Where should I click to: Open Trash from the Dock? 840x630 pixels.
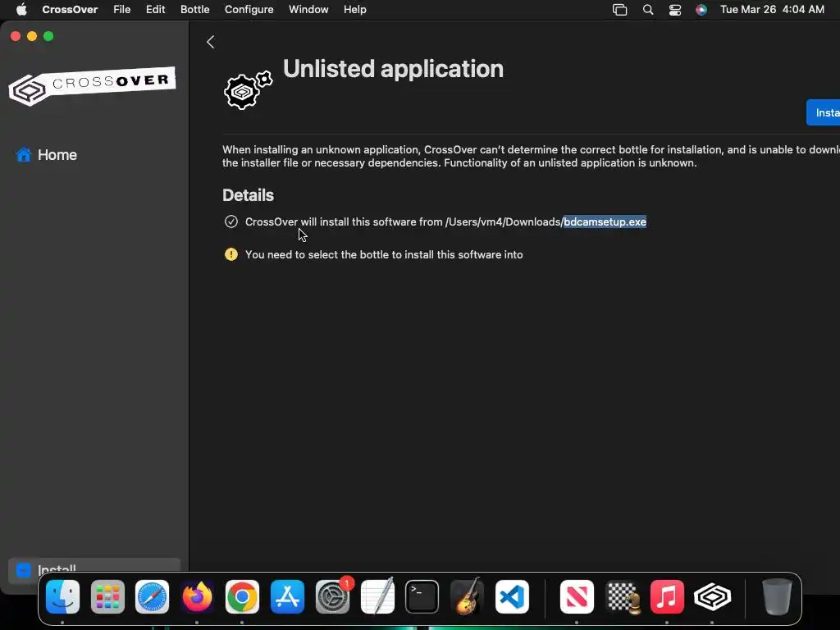click(777, 597)
